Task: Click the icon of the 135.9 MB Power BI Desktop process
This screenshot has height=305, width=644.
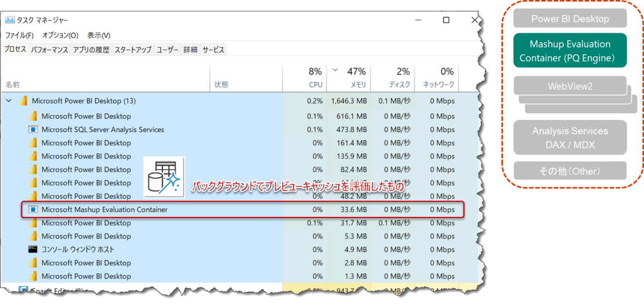Action: 33,156
